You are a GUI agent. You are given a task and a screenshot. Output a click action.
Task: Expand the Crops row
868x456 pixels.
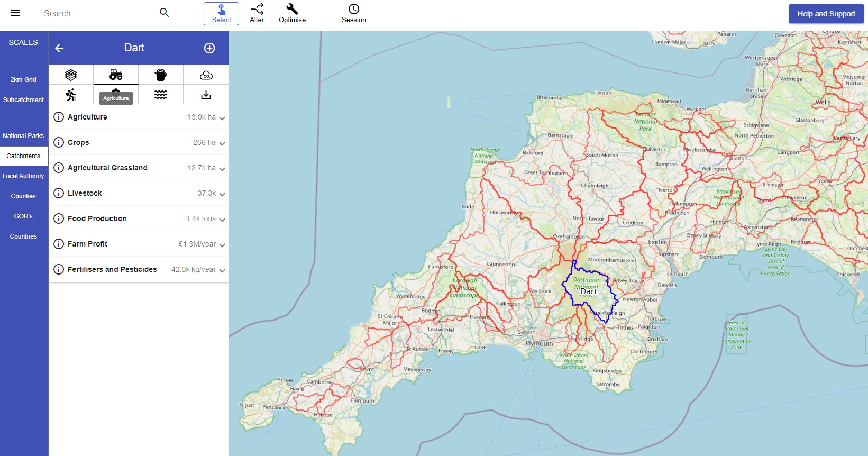tap(222, 143)
